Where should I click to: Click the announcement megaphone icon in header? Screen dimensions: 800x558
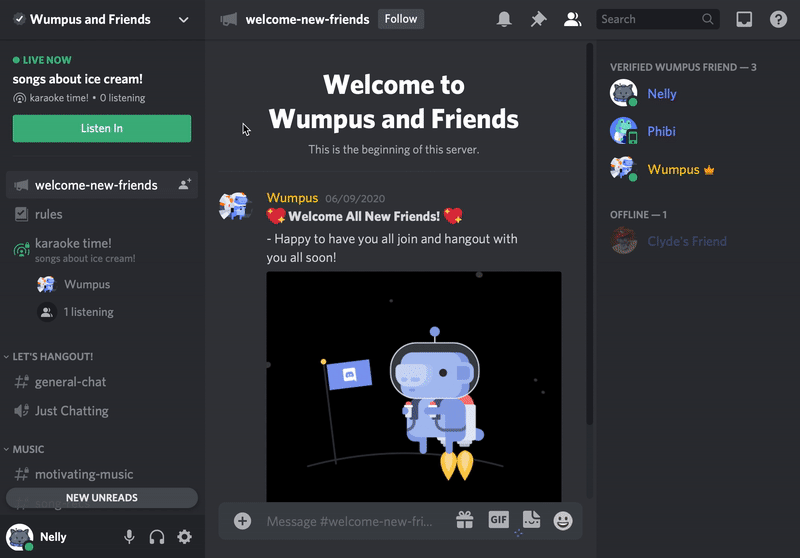tap(229, 19)
